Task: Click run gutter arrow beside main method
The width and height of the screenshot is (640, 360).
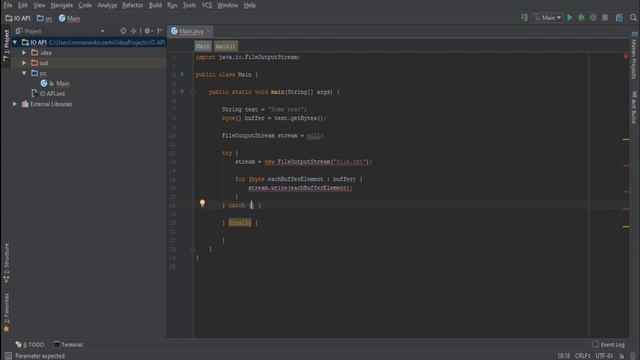Action: [x=182, y=91]
